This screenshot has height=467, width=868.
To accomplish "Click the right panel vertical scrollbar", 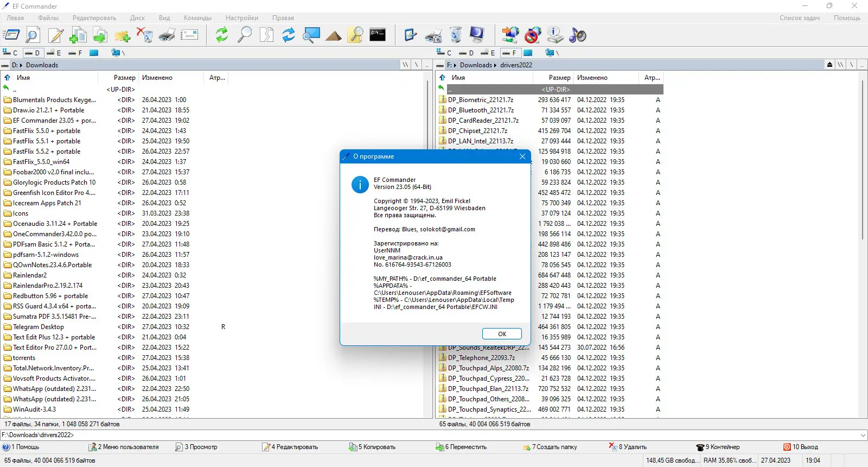I will click(x=862, y=161).
